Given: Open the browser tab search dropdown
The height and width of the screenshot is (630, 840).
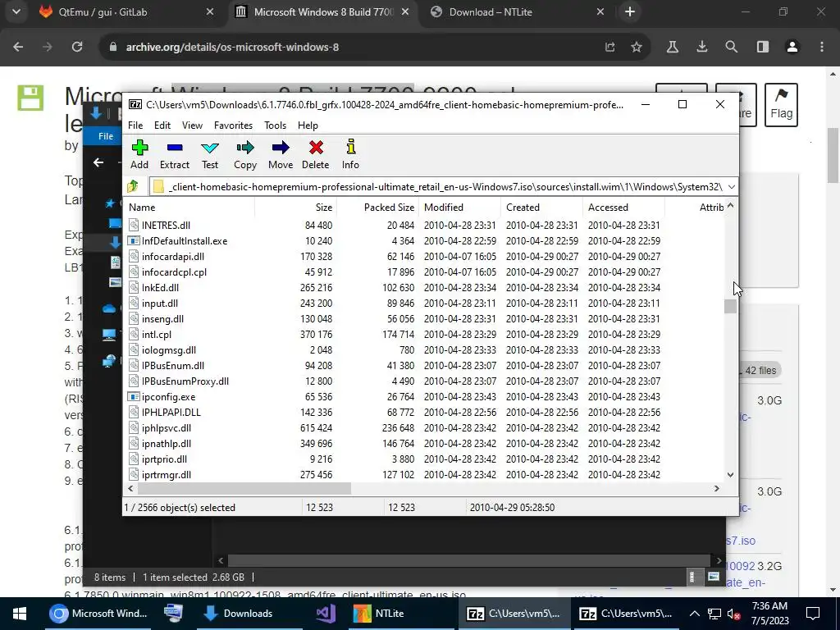Looking at the screenshot, I should point(16,11).
